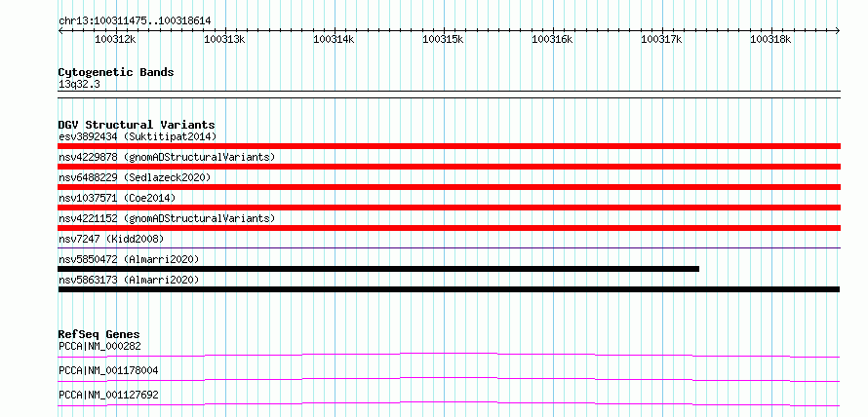Click the right arrowhead of the ruler

click(838, 30)
